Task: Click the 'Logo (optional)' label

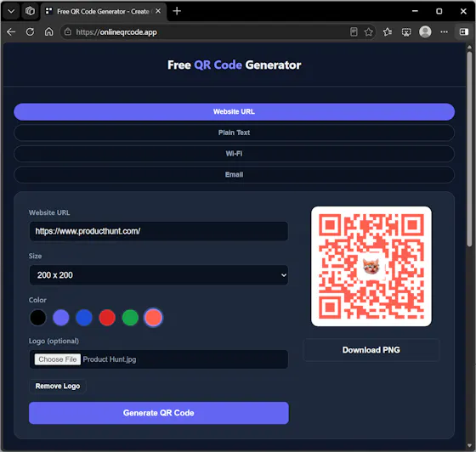Action: pos(54,341)
